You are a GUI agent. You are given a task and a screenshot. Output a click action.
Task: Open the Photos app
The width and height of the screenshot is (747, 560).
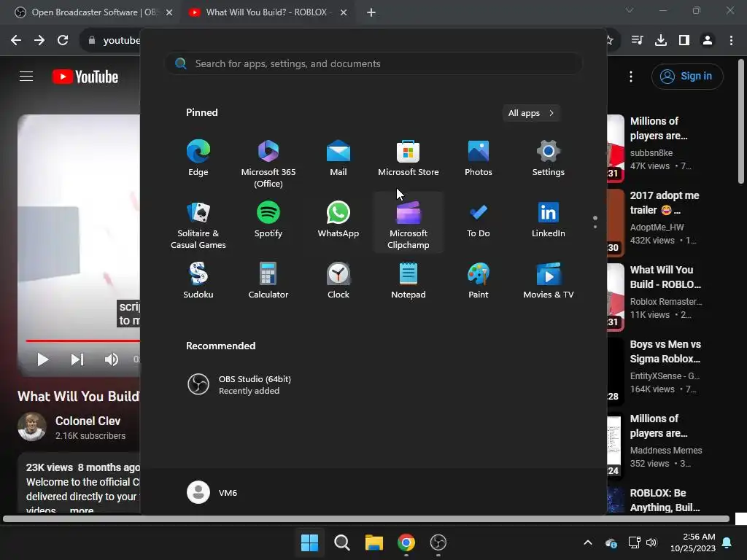click(479, 159)
